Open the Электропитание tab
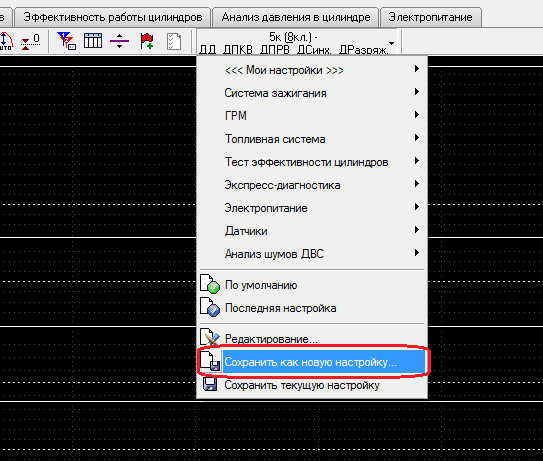 pos(430,17)
